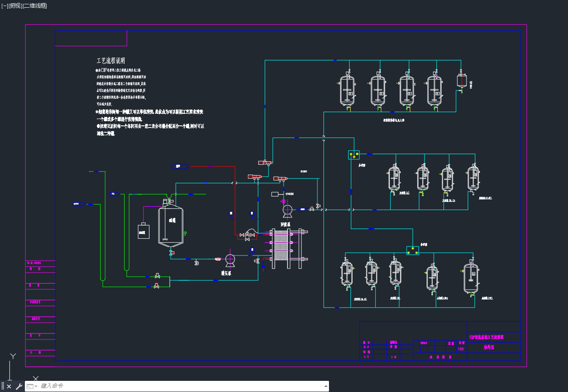Expand the command history arrow

(326, 386)
